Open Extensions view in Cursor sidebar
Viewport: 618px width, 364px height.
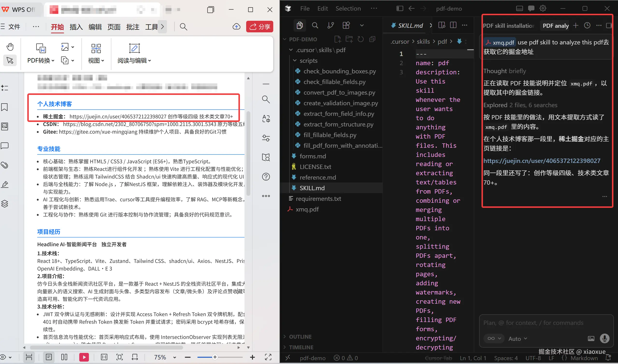coord(346,25)
